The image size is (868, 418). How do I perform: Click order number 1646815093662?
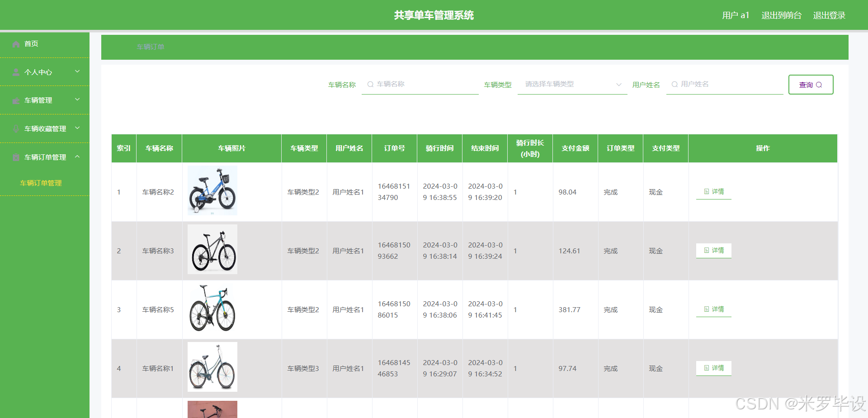click(x=394, y=251)
